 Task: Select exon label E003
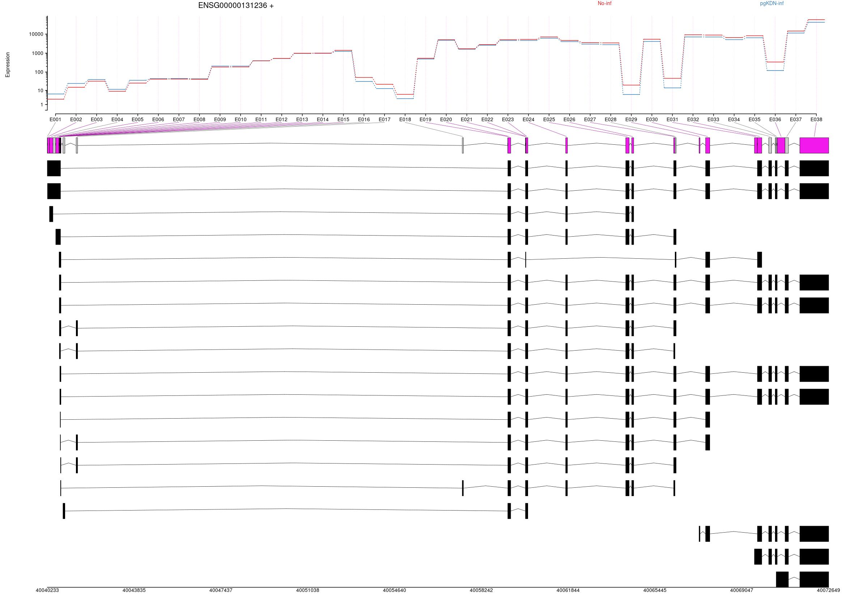[x=97, y=120]
